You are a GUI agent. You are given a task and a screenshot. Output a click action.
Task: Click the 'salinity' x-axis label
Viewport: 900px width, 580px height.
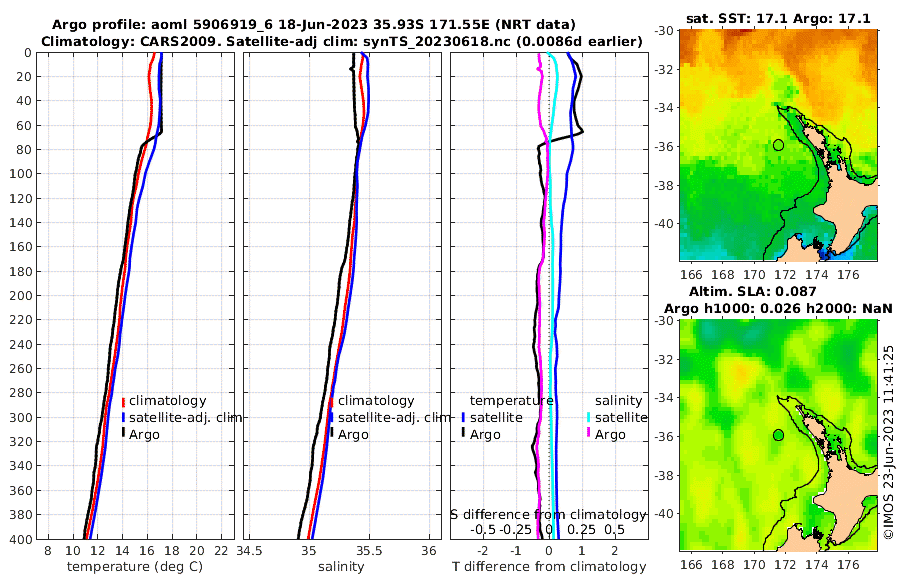click(x=341, y=567)
